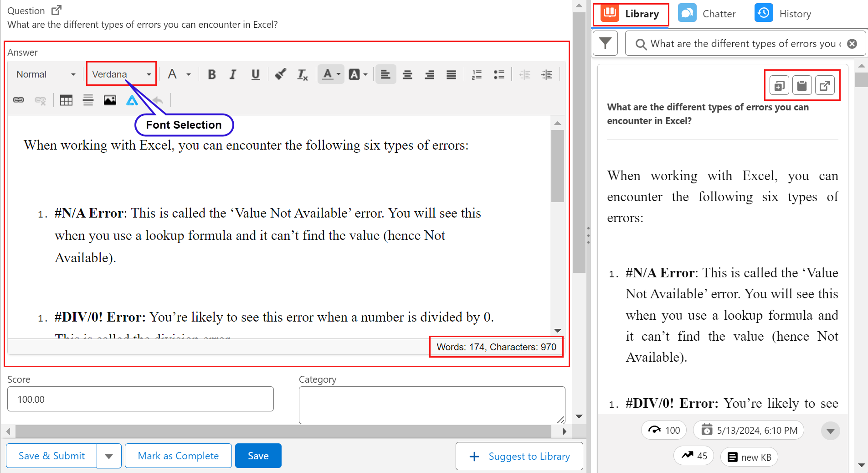The height and width of the screenshot is (473, 868).
Task: Click the Save & Submit button
Action: (x=51, y=456)
